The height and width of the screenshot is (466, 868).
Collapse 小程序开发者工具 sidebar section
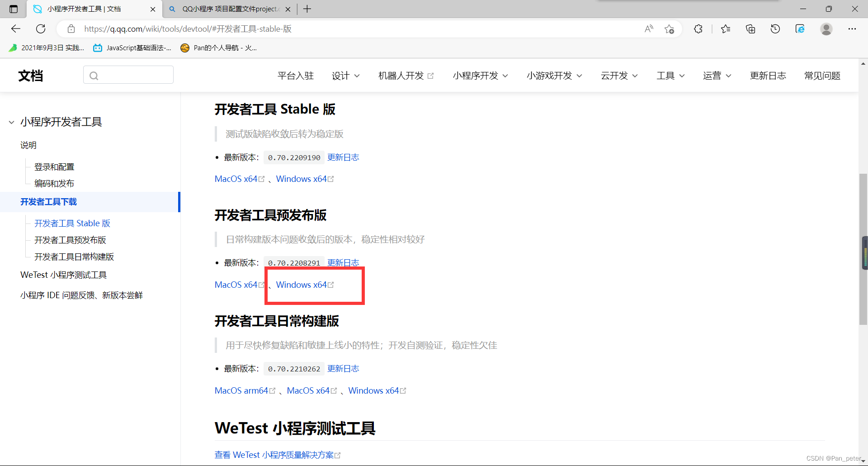coord(11,122)
